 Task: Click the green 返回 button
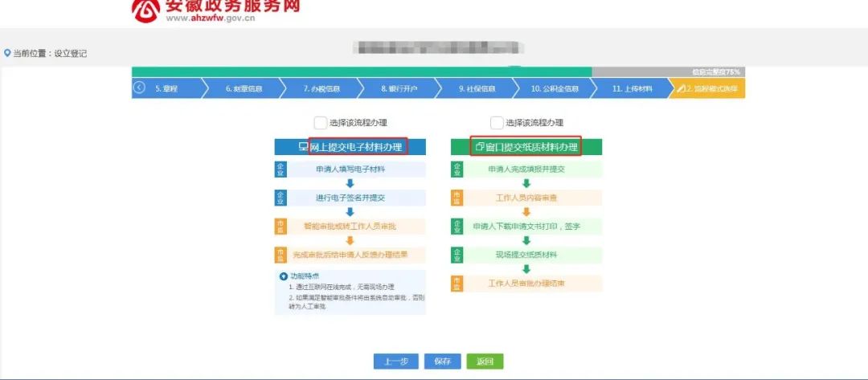[485, 361]
